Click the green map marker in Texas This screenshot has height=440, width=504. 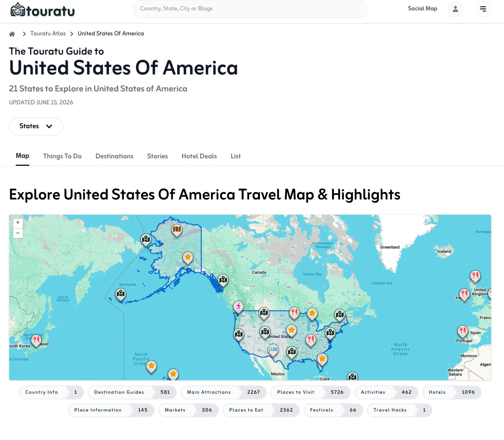(x=292, y=352)
